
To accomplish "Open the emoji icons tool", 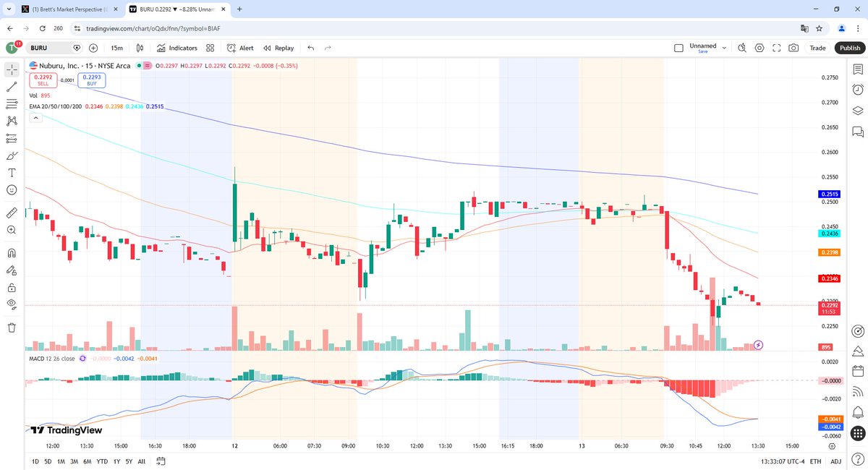I will 12,189.
